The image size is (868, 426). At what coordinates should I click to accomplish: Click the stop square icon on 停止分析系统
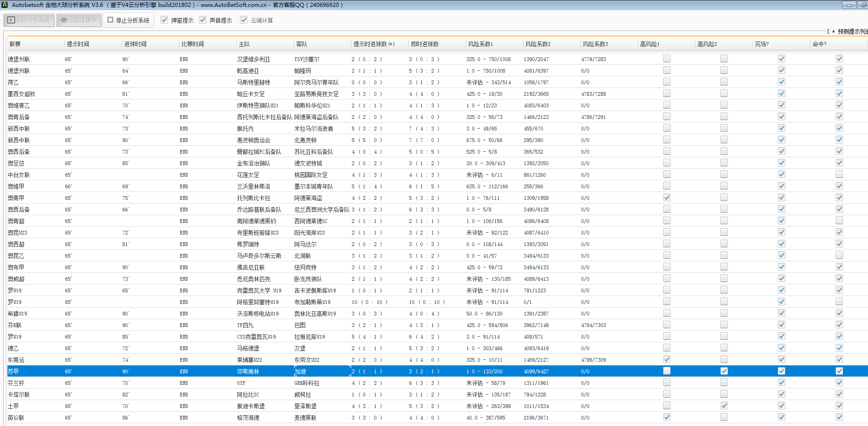(110, 20)
